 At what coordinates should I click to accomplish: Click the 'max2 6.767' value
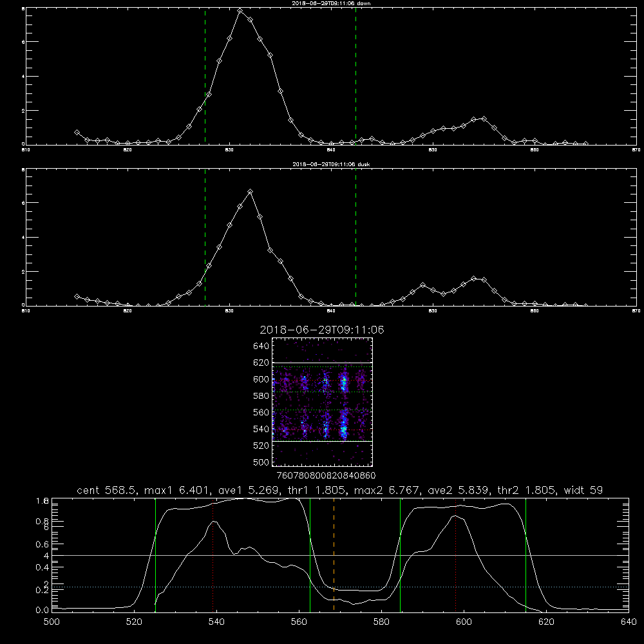386,490
